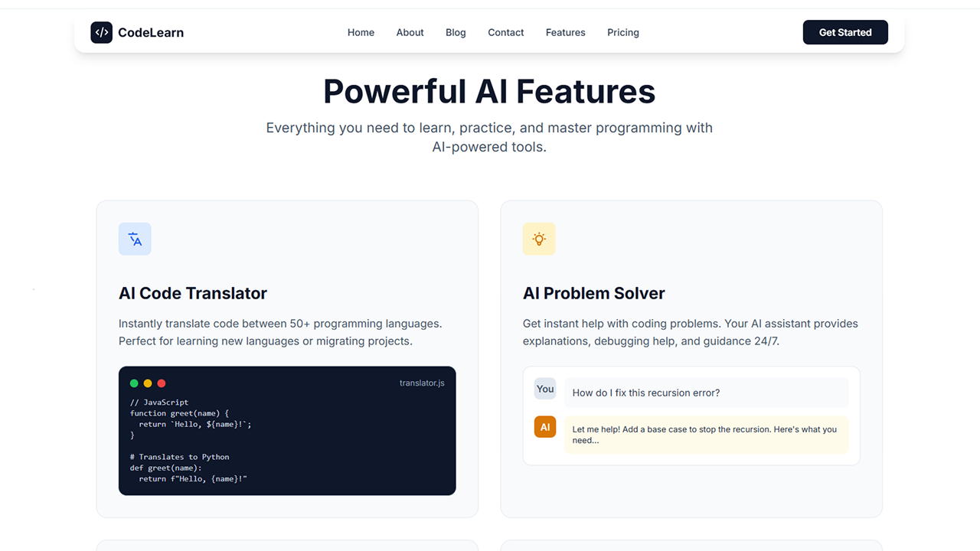
Task: Navigate to the Contact page
Action: pyautogui.click(x=506, y=32)
